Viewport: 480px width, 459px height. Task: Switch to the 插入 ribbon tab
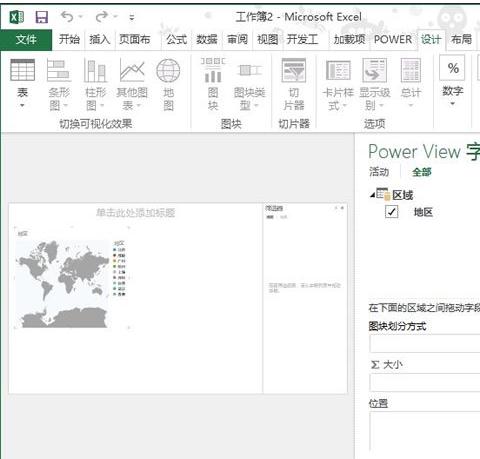point(100,40)
